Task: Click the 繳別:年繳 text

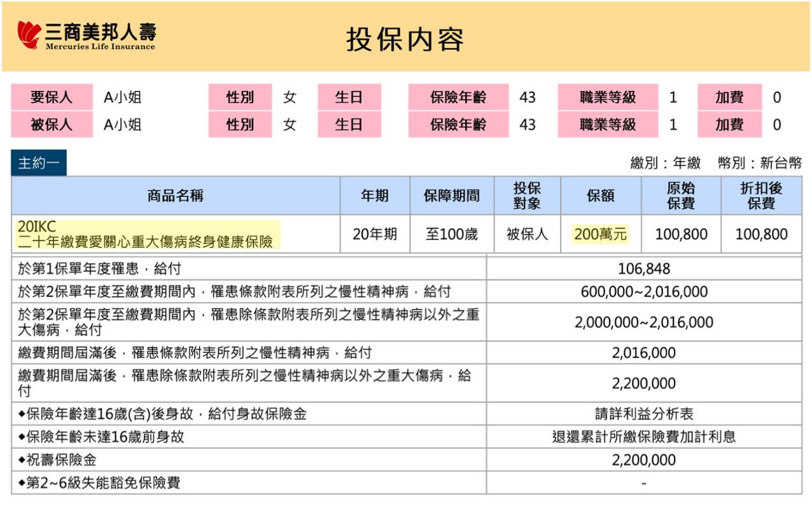Action: click(x=665, y=163)
